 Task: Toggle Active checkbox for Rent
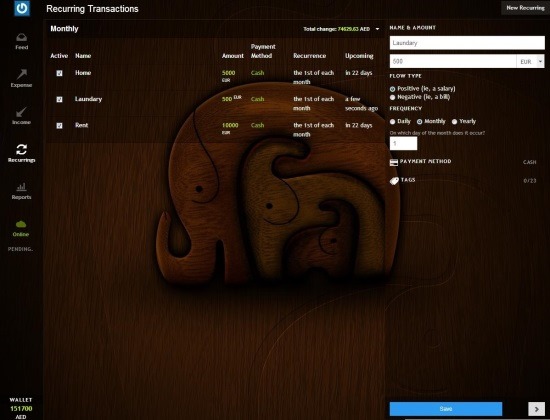tap(59, 126)
